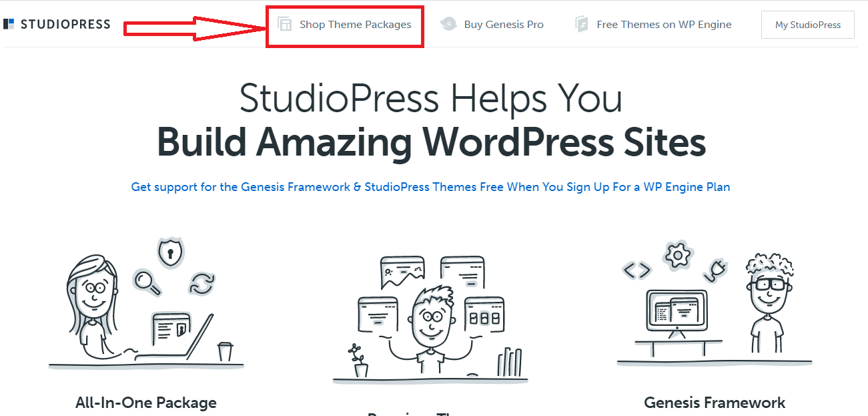868x416 pixels.
Task: Click the code brackets illustration icon
Action: click(x=637, y=270)
